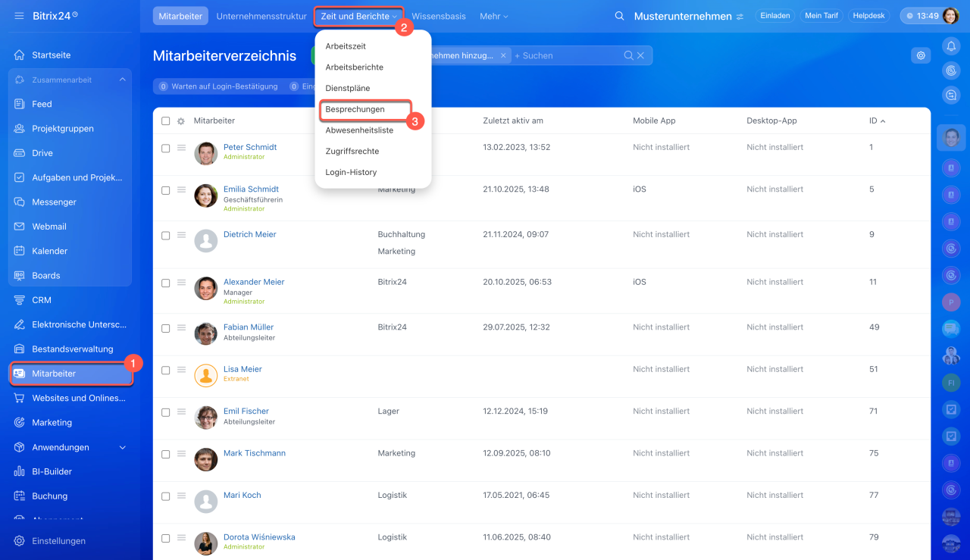
Task: Expand the Mehr dropdown in top navigation
Action: pyautogui.click(x=493, y=16)
